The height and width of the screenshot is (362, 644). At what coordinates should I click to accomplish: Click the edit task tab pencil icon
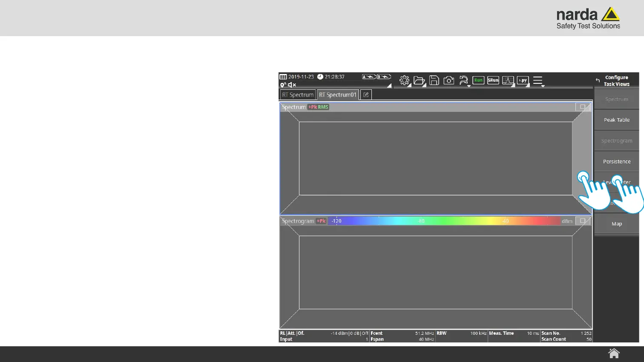366,95
